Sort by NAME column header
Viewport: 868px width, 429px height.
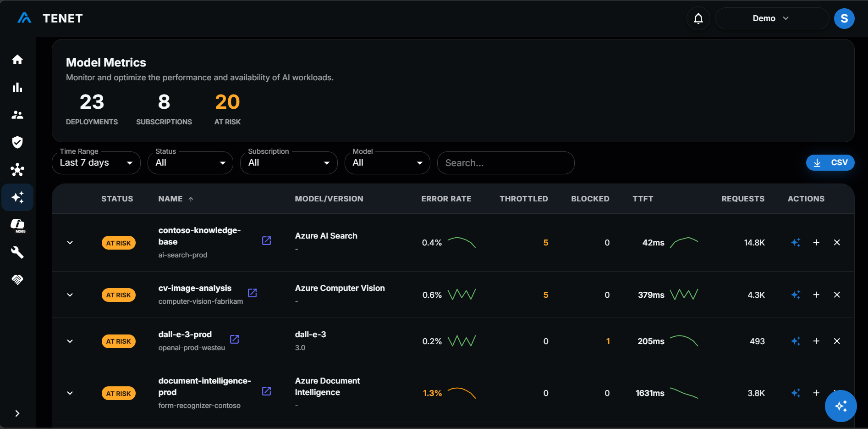tap(176, 199)
